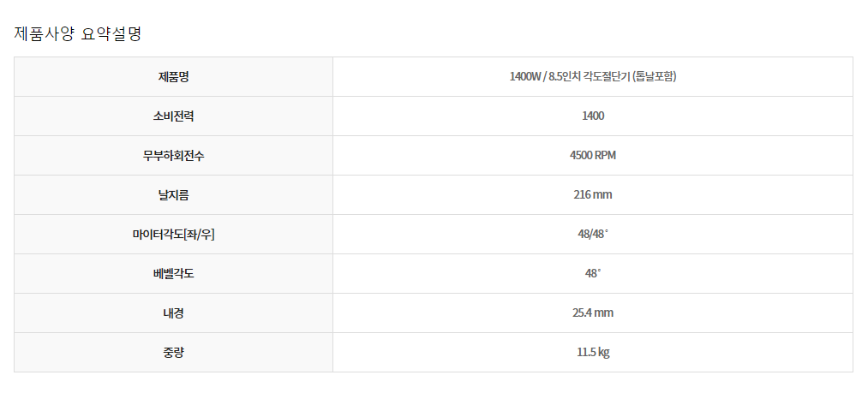Image resolution: width=868 pixels, height=393 pixels.
Task: Click the 베벨각도 row label
Action: click(173, 274)
